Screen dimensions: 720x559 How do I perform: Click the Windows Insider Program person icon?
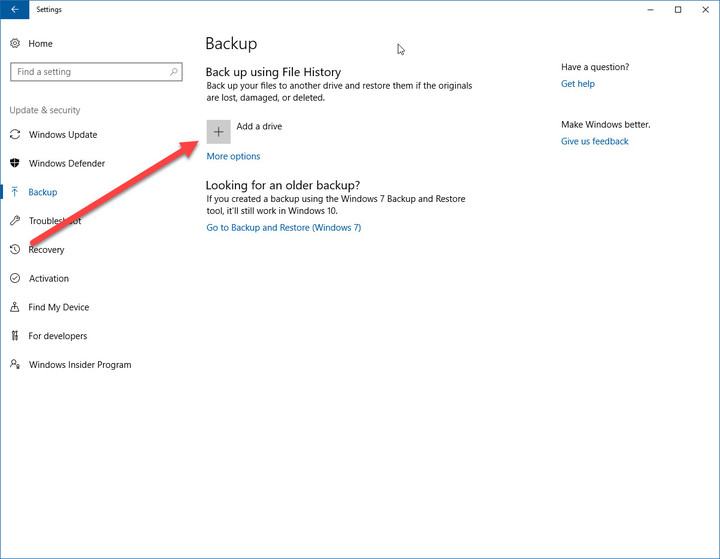[15, 364]
